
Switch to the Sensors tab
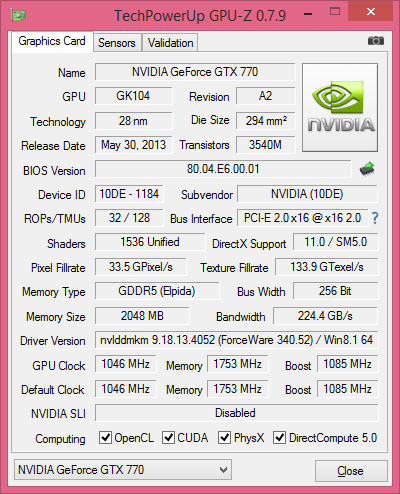[117, 43]
